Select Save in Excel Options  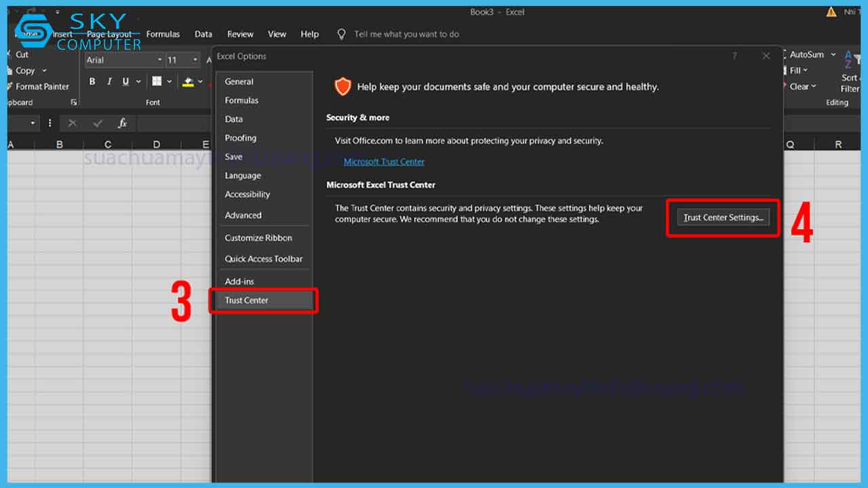pyautogui.click(x=264, y=157)
